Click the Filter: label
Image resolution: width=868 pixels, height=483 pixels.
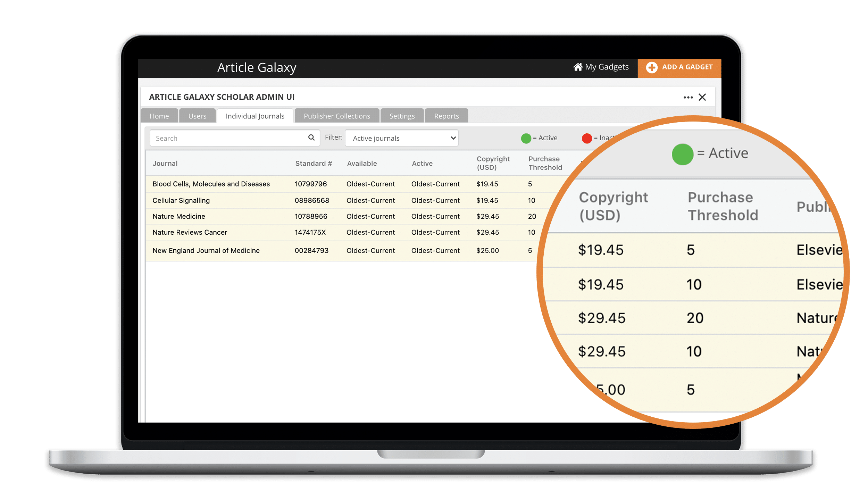(x=334, y=138)
